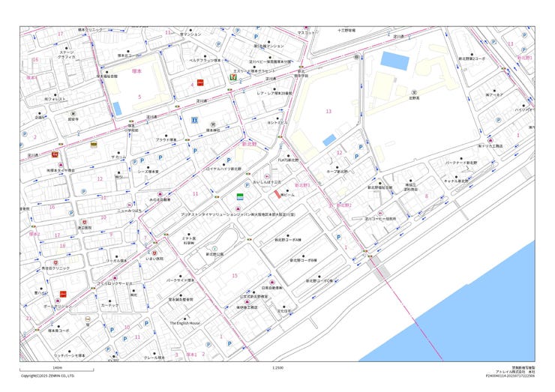Screen dimensions: 555x392
Task: Click the hospital icon for 渡辺医院
Action: coord(84,222)
